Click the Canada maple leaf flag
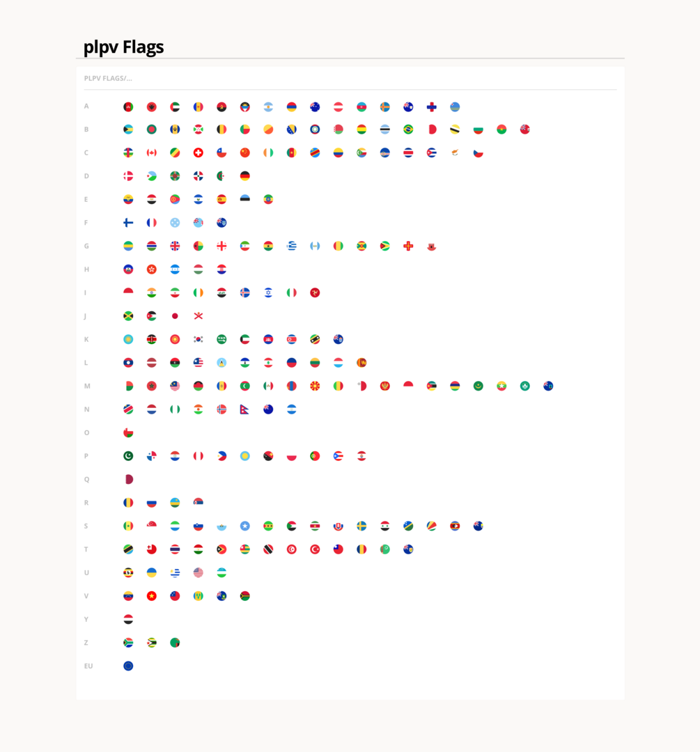 coord(152,153)
